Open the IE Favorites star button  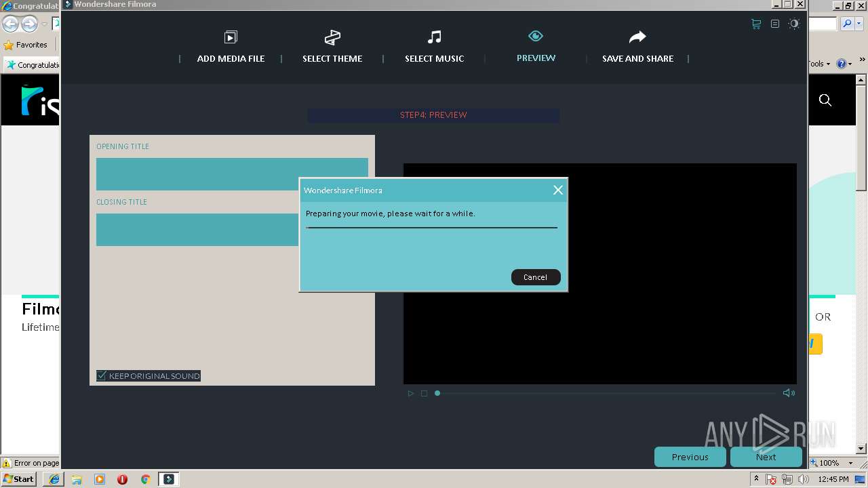click(26, 45)
